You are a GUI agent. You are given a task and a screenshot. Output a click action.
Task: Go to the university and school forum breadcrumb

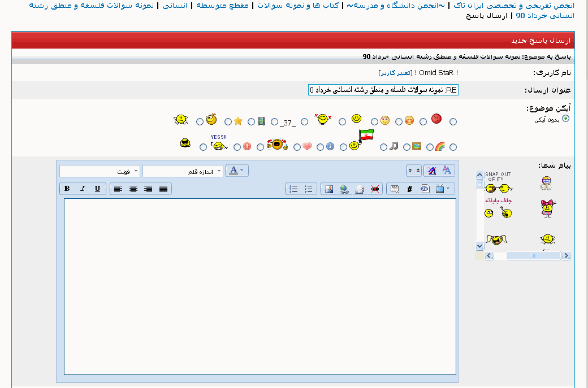tap(396, 6)
